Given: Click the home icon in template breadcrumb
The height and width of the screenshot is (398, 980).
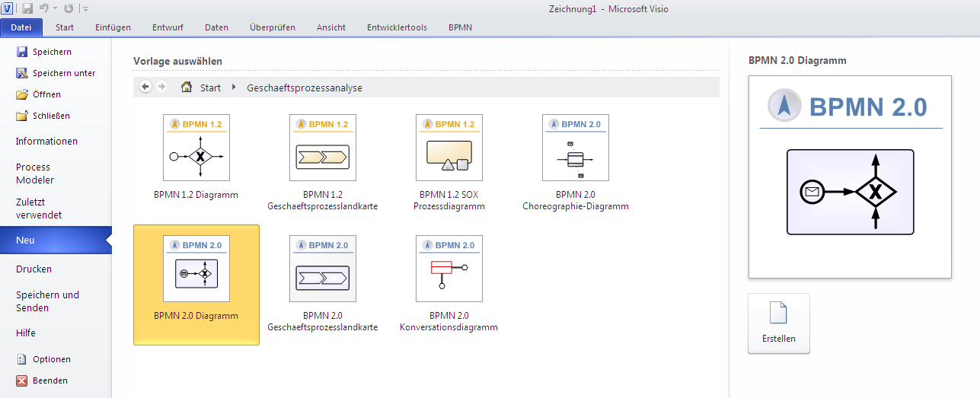Looking at the screenshot, I should (x=187, y=87).
